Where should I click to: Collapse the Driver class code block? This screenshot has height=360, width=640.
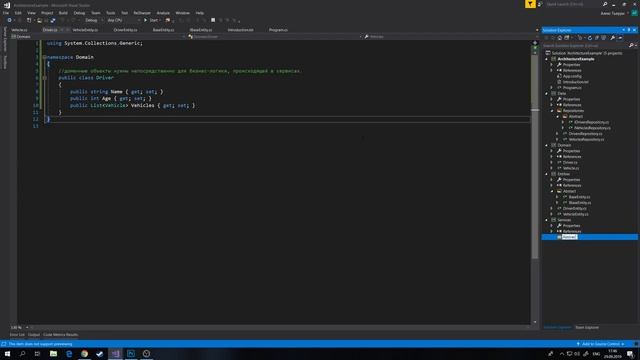pos(44,78)
